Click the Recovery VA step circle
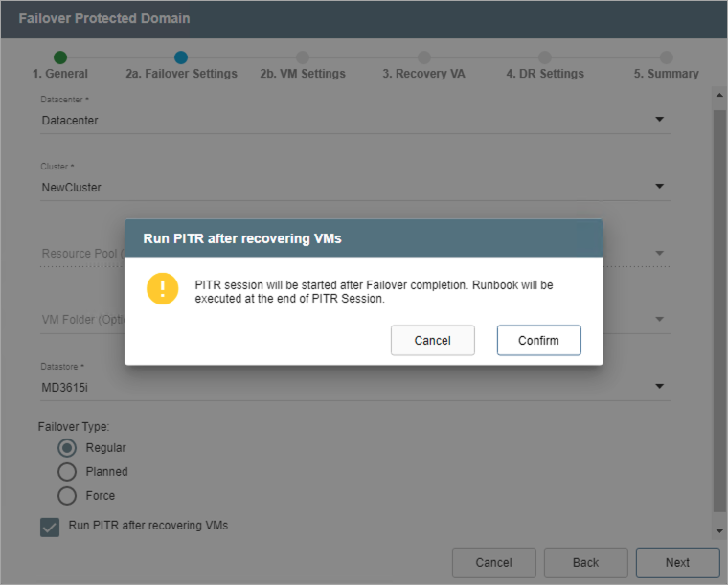 click(x=423, y=57)
